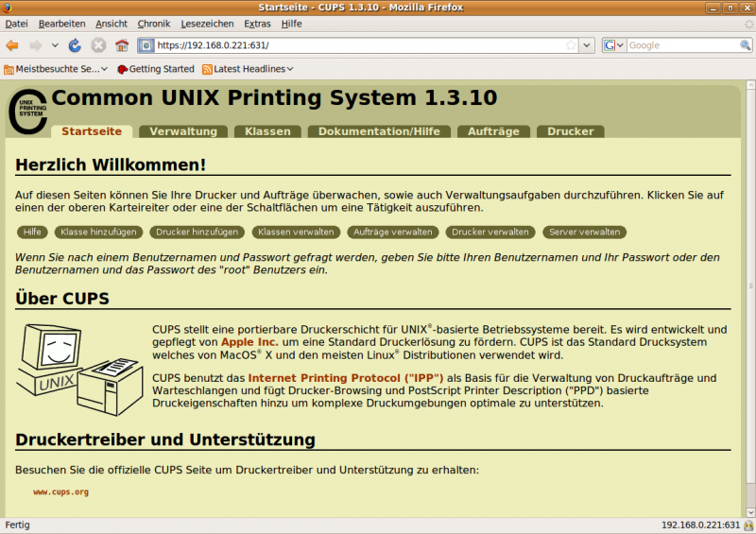756x534 pixels.
Task: Click the Druckertreiber und Unterstützung heading
Action: [164, 439]
